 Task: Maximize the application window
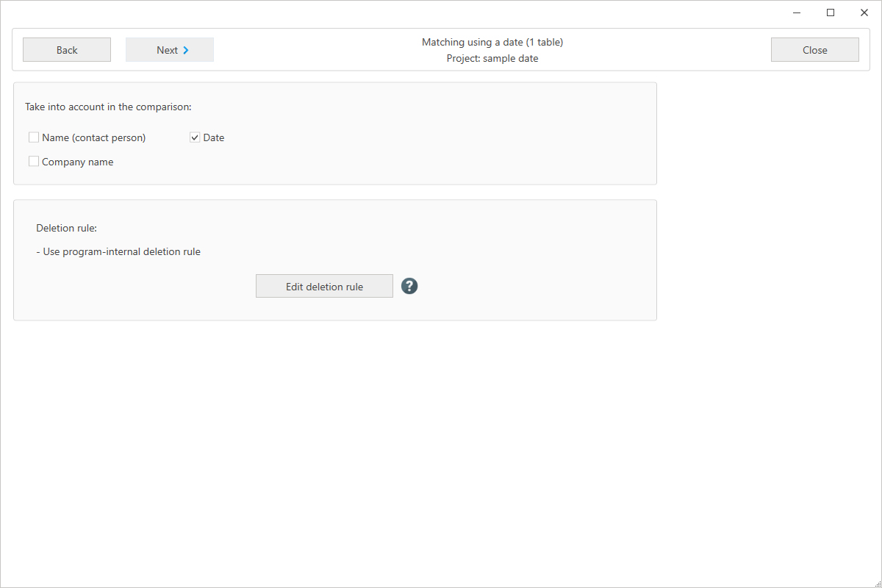point(831,12)
